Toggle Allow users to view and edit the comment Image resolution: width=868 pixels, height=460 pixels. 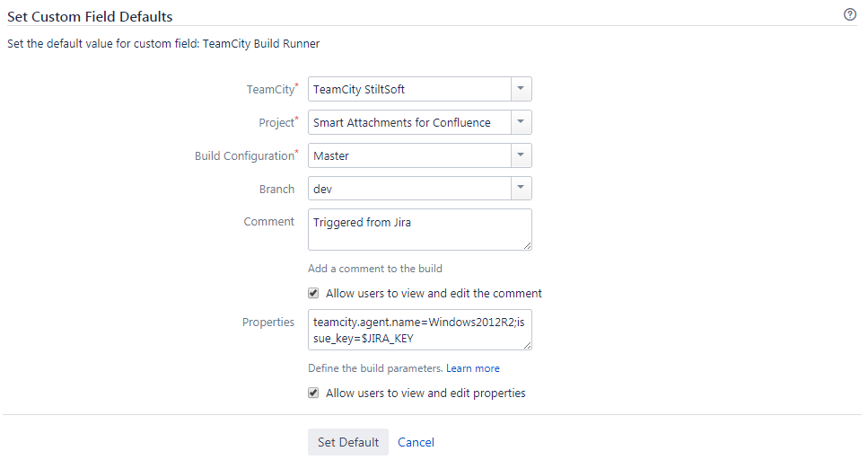click(x=313, y=293)
